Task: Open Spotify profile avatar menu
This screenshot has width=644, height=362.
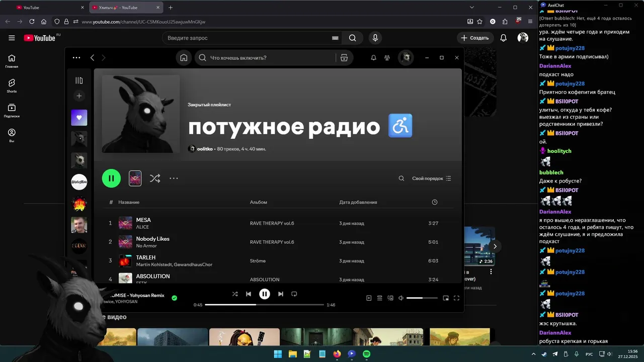Action: click(406, 58)
